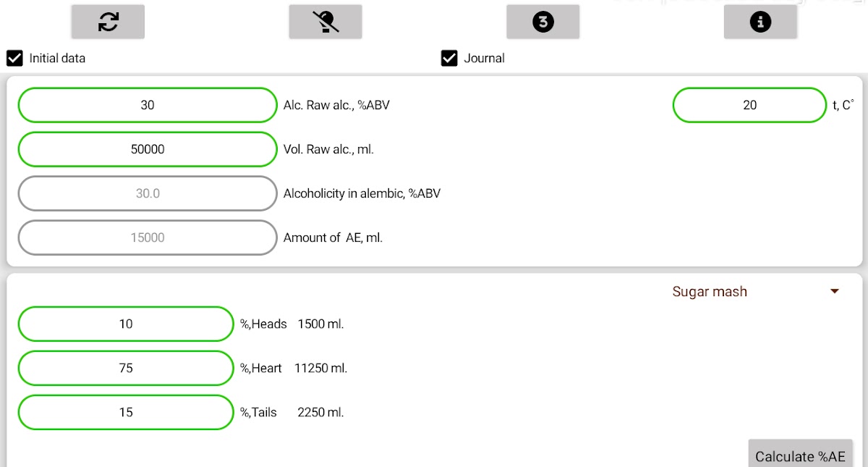Toggle the Initial data checkbox
868x467 pixels.
coord(14,58)
